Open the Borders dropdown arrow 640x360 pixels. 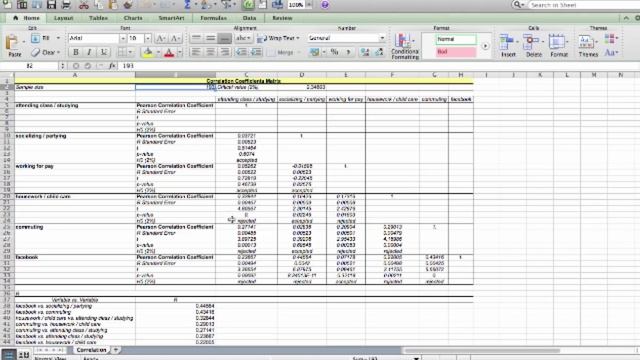pyautogui.click(x=131, y=52)
